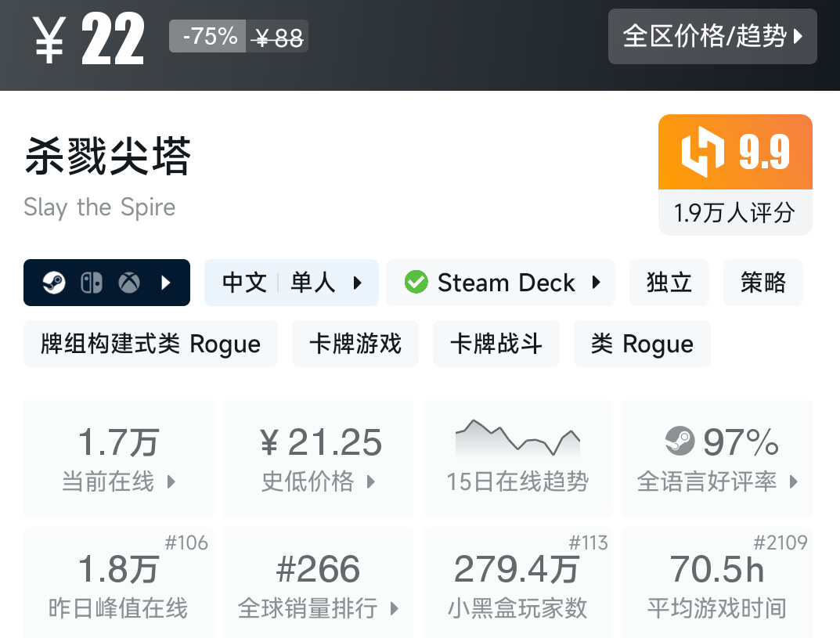Screen dimensions: 840x638
Task: Select the 策略 tag
Action: [762, 283]
